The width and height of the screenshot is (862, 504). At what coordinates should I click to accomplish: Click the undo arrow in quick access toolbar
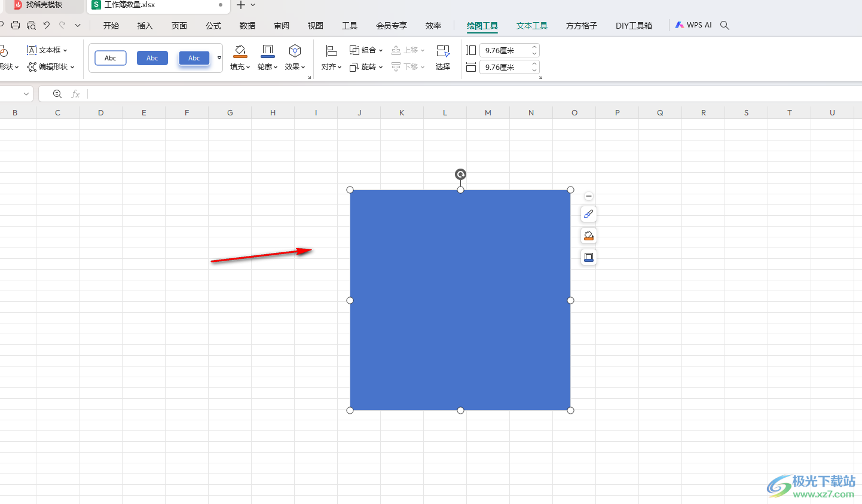point(47,25)
